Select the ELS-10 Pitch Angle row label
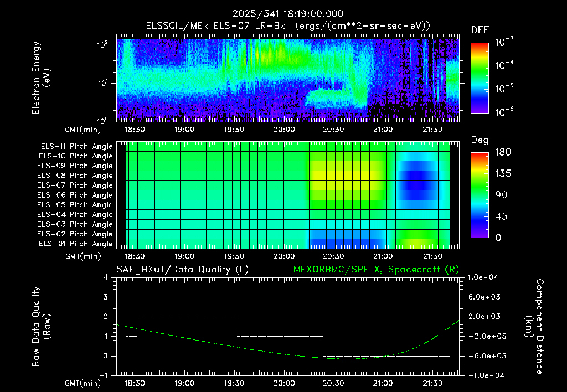The width and height of the screenshot is (567, 392). point(75,156)
